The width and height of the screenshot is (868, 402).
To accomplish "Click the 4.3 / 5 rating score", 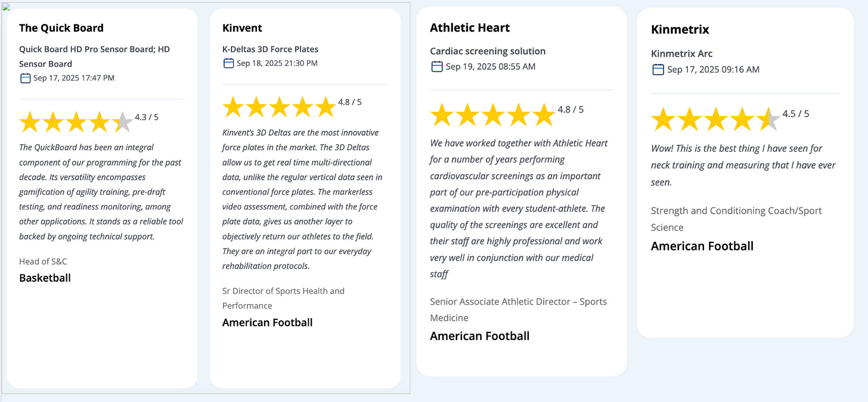I will tap(147, 117).
